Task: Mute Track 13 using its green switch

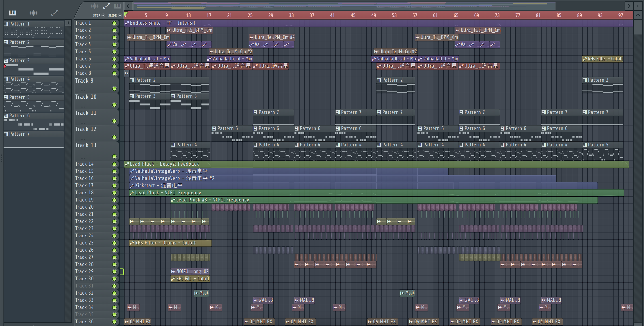Action: (x=114, y=156)
